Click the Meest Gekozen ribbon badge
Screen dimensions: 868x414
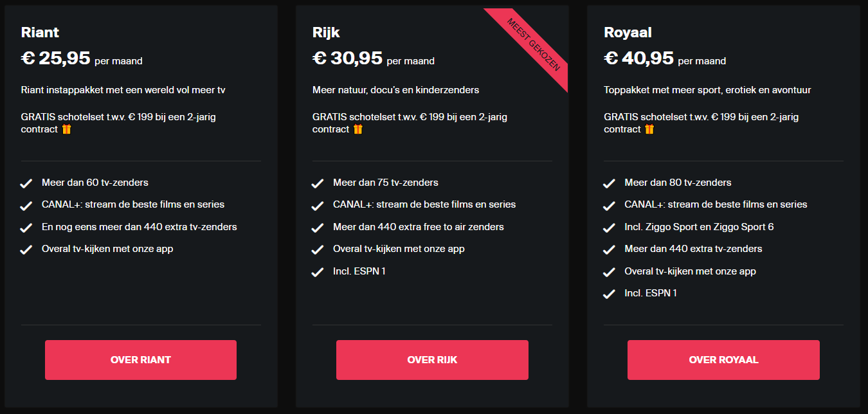click(x=532, y=44)
